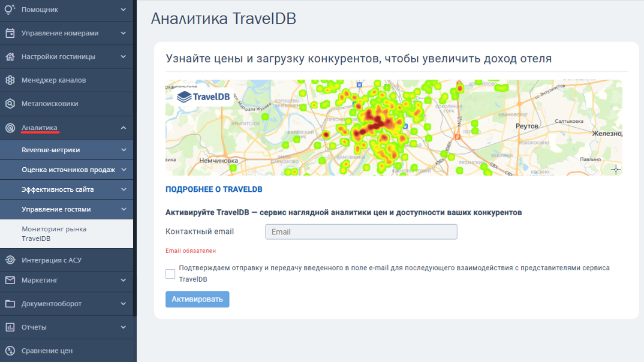Open Revenue-метрики submenu label

coord(51,150)
